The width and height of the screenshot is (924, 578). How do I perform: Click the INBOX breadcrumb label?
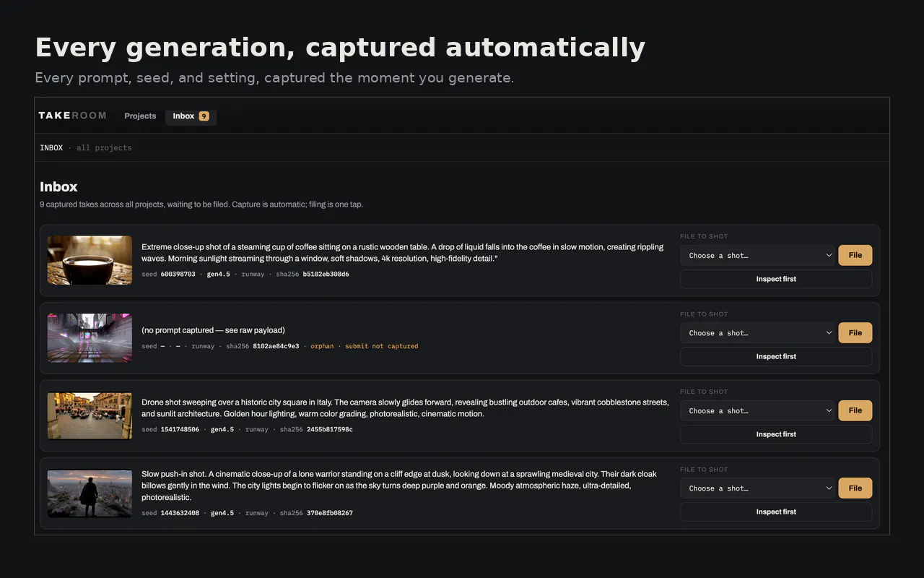pos(51,147)
